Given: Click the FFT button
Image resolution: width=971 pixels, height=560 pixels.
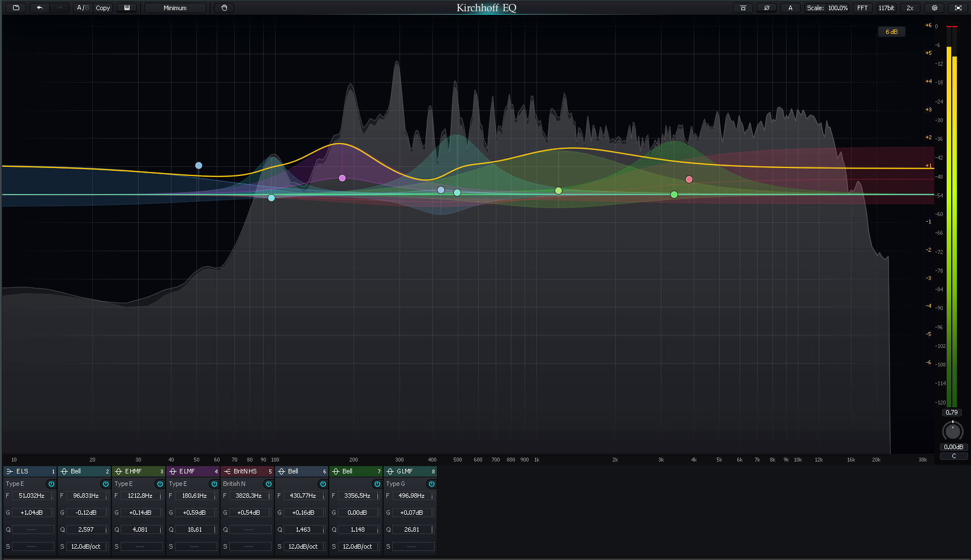Looking at the screenshot, I should (862, 8).
